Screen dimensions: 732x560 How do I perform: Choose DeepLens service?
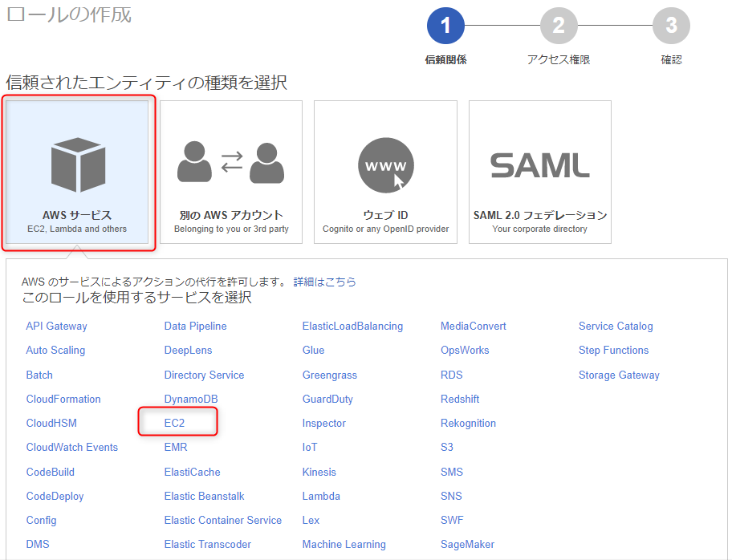click(188, 351)
